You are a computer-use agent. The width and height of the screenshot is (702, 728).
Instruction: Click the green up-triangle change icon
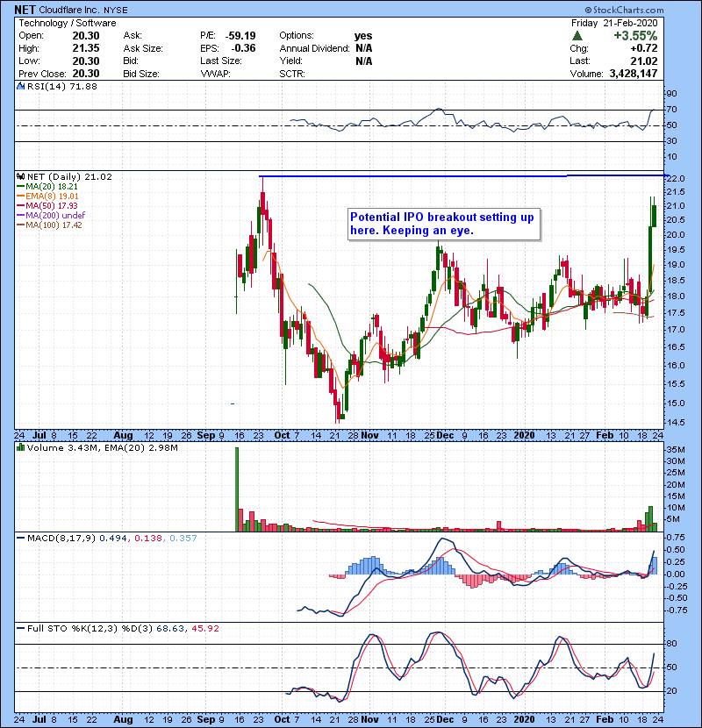577,36
